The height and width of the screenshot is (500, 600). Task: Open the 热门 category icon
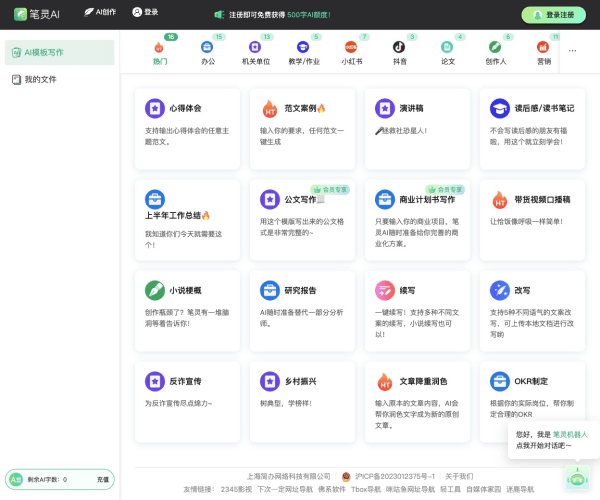[160, 46]
